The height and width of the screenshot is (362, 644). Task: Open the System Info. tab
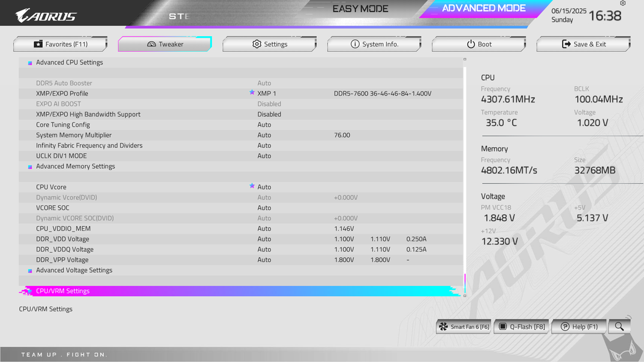click(x=374, y=44)
